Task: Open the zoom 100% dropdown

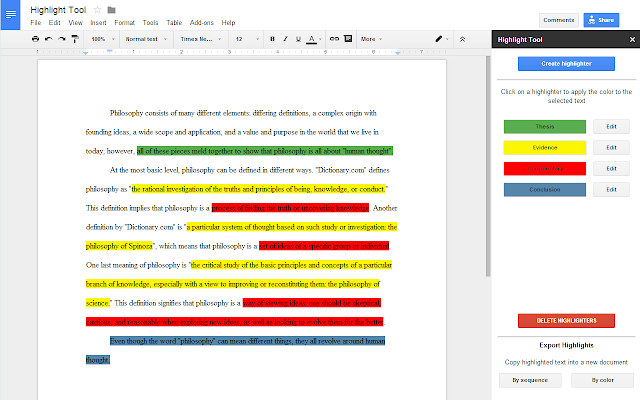Action: click(x=102, y=39)
